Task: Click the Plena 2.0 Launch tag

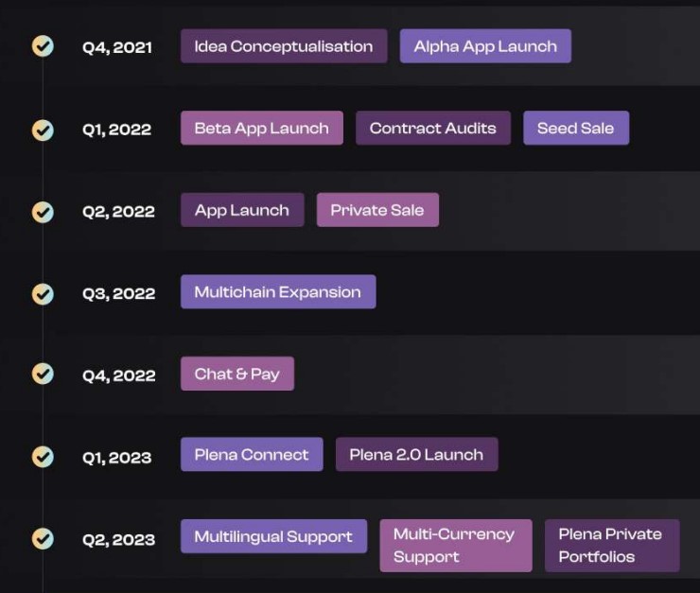Action: point(416,455)
